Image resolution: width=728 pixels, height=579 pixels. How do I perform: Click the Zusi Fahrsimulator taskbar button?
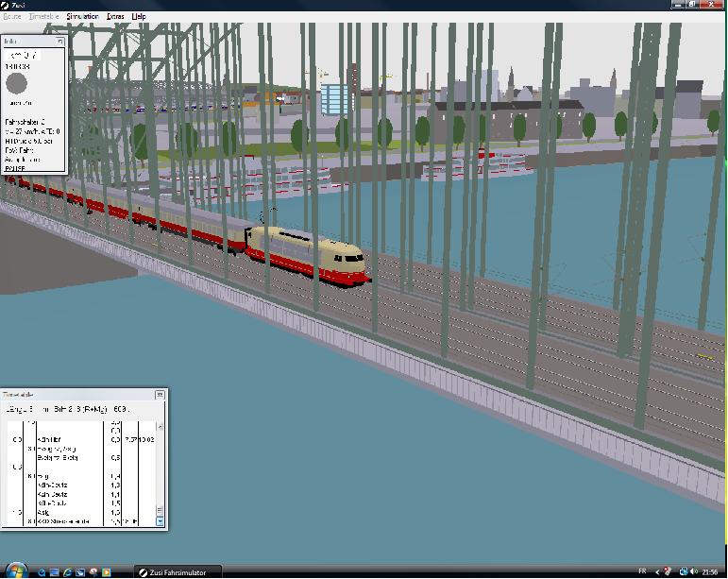178,572
